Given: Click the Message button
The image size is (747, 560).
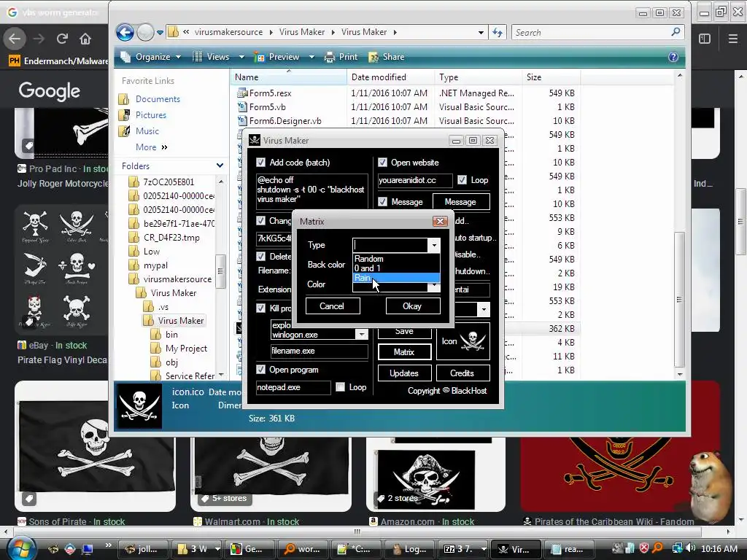Looking at the screenshot, I should [x=461, y=202].
